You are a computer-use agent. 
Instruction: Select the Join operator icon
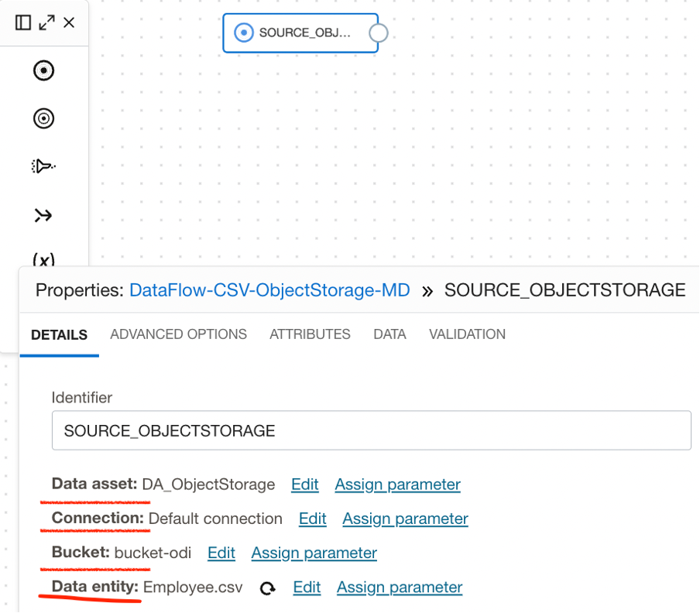coord(43,215)
